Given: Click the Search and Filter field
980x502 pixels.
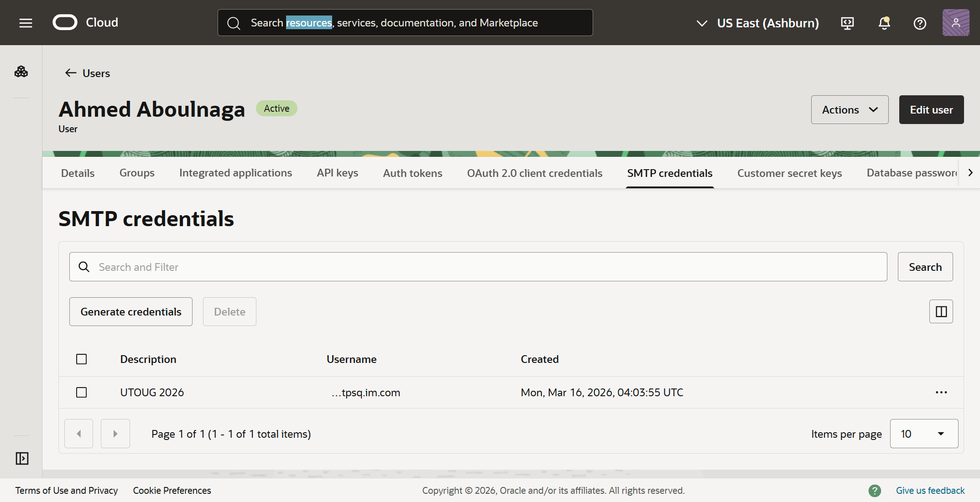Looking at the screenshot, I should 484,267.
